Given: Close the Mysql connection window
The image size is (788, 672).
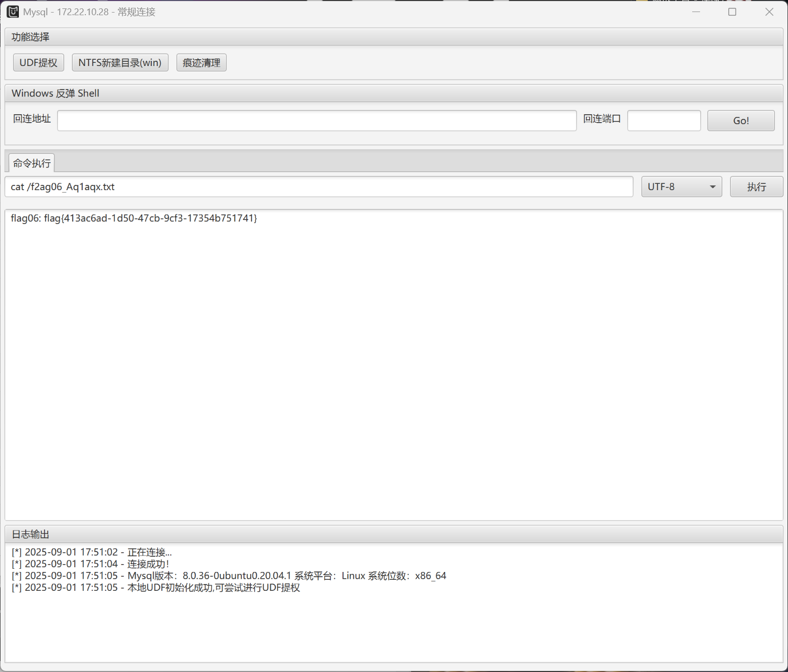Looking at the screenshot, I should [769, 12].
